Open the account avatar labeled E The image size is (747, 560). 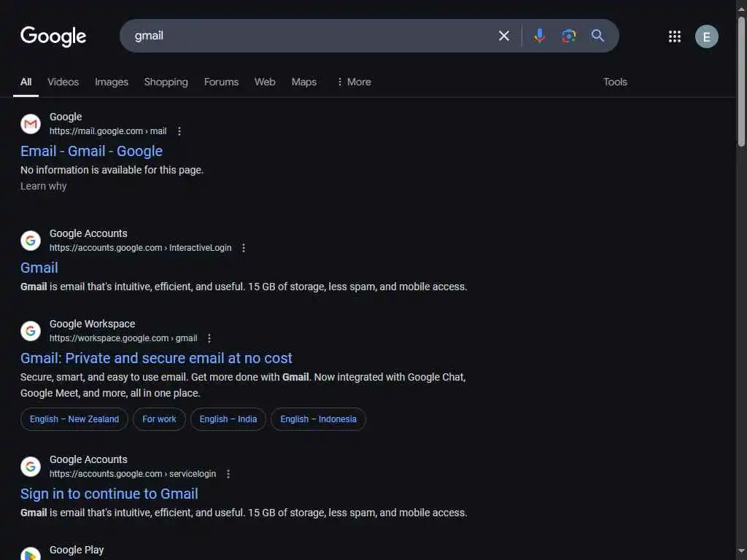coord(706,36)
